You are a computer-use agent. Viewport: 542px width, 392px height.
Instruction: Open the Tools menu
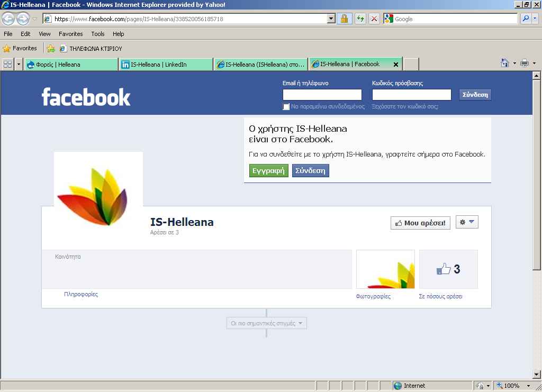click(x=98, y=34)
